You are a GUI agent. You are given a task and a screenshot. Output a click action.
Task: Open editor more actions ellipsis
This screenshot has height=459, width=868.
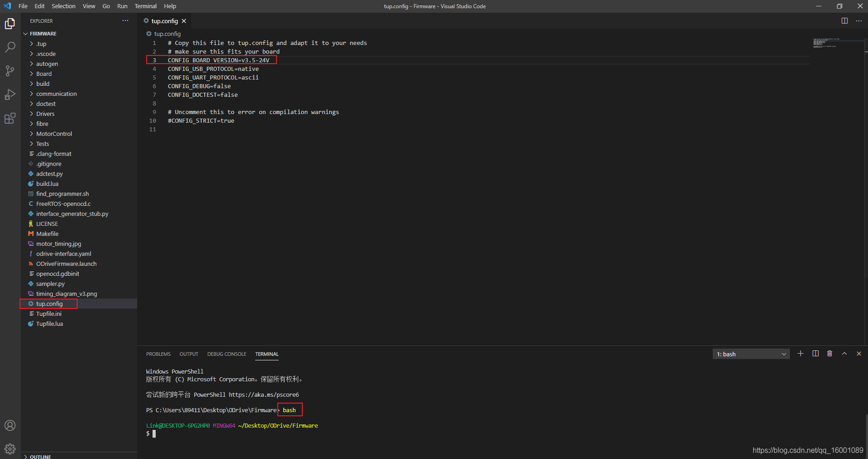[859, 21]
